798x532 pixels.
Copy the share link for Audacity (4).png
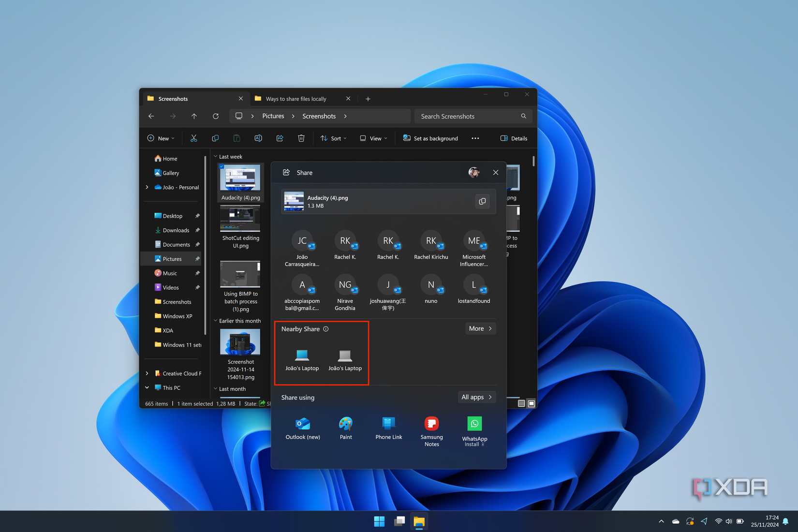482,201
